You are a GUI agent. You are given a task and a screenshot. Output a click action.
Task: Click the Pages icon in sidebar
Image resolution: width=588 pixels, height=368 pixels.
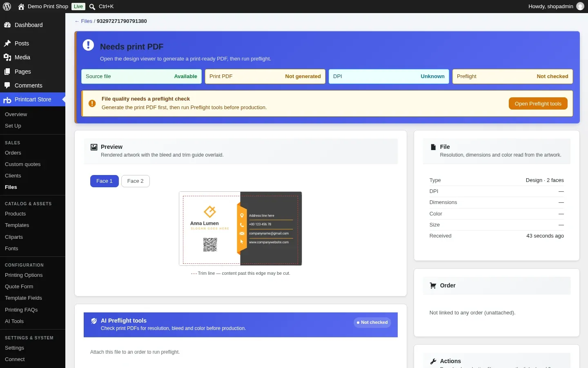coord(7,72)
